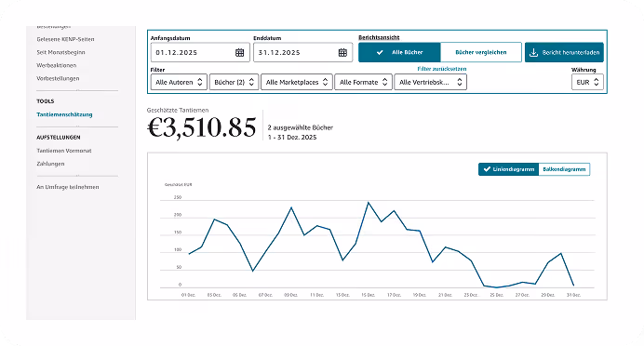
Task: Open the Alle Formate dropdown
Action: (x=364, y=82)
